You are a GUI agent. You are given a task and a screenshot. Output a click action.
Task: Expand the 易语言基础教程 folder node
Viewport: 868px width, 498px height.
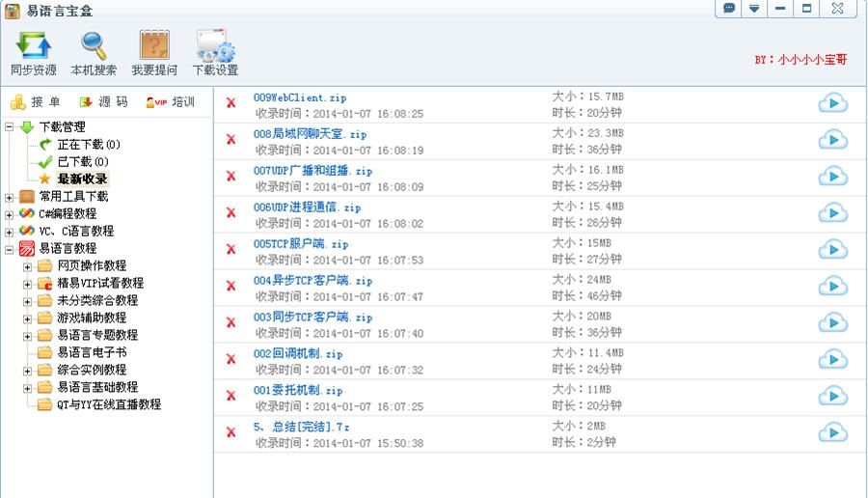(x=27, y=388)
